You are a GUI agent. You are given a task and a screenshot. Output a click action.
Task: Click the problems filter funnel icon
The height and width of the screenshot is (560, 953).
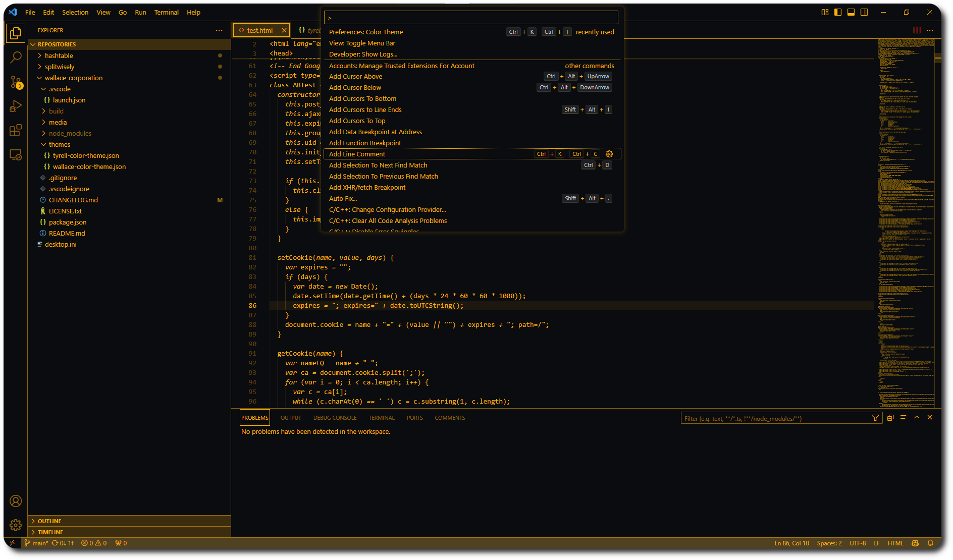[x=875, y=418]
